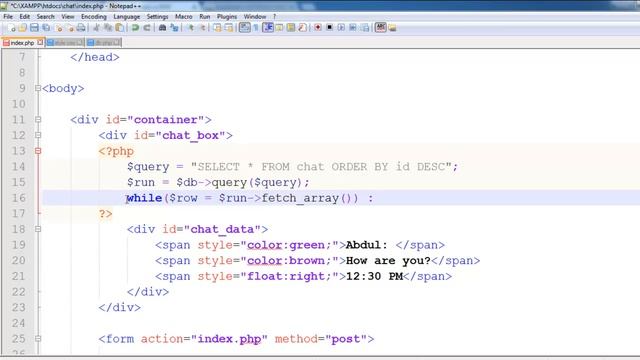Viewport: 640px width, 360px height.
Task: Click the </head> closing tag
Action: tap(95, 57)
